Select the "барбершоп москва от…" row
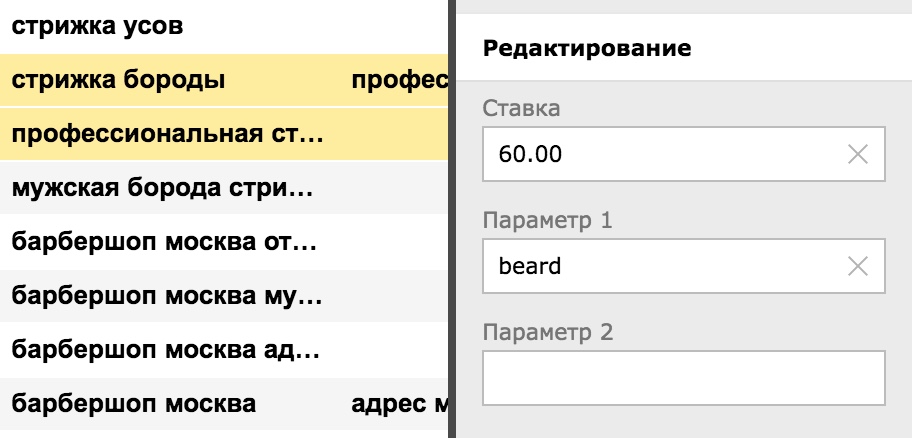 [165, 242]
